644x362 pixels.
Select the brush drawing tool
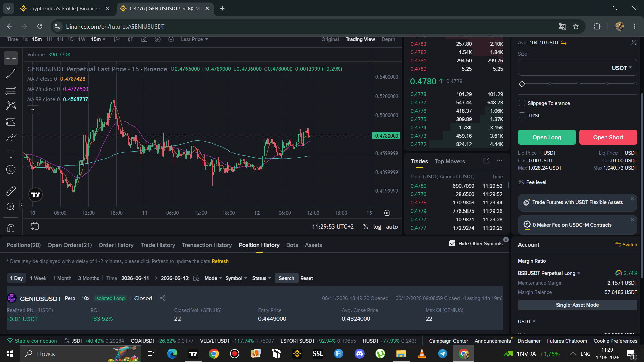click(11, 138)
